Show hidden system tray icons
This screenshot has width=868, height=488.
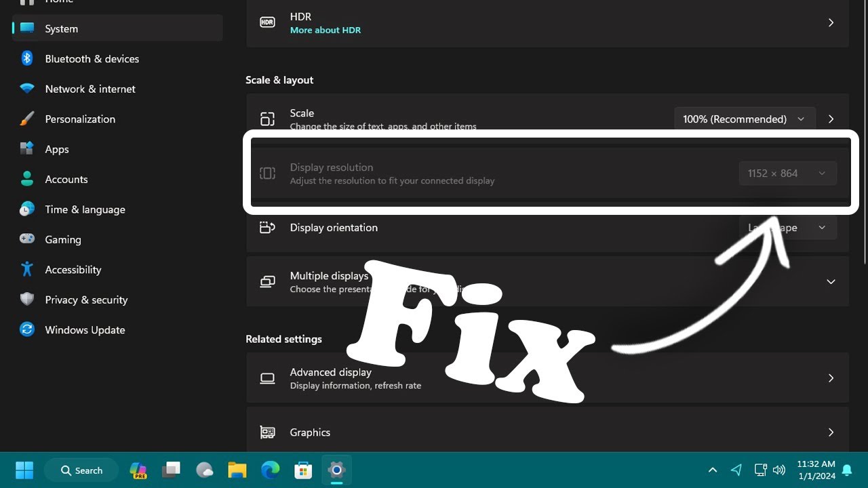713,470
